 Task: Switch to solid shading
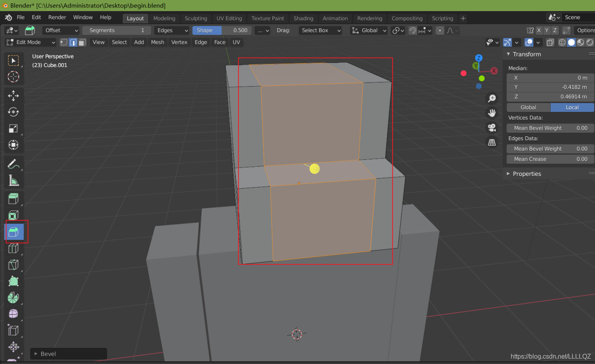click(x=571, y=42)
